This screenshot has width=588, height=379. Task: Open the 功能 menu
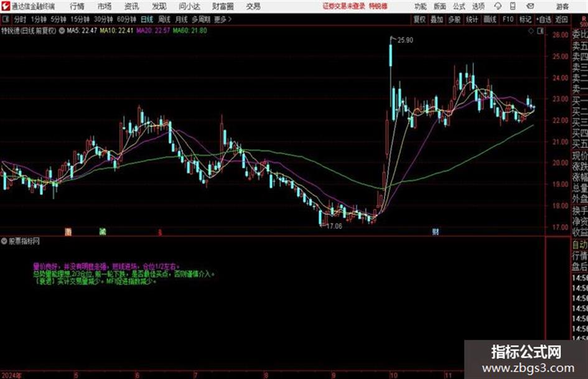point(421,6)
